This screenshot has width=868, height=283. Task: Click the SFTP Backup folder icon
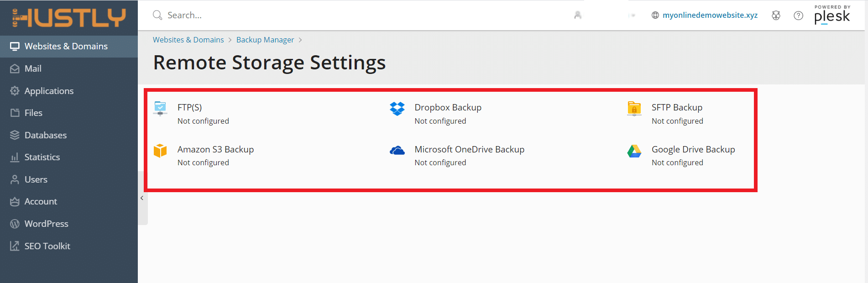point(634,109)
